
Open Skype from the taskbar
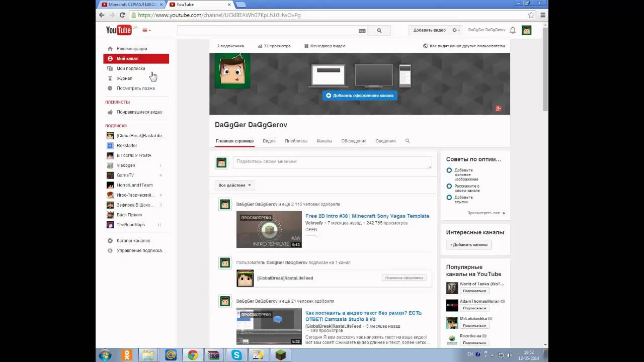pos(236,355)
